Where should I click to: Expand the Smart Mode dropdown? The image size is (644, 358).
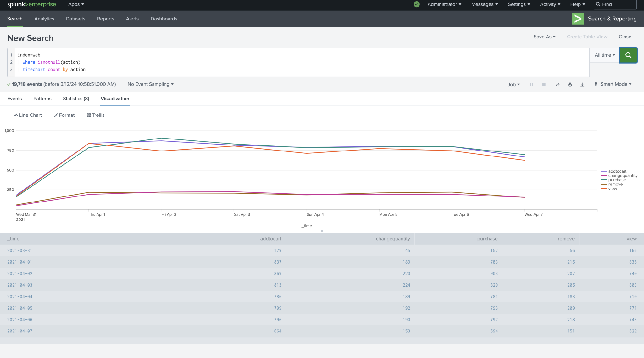612,84
